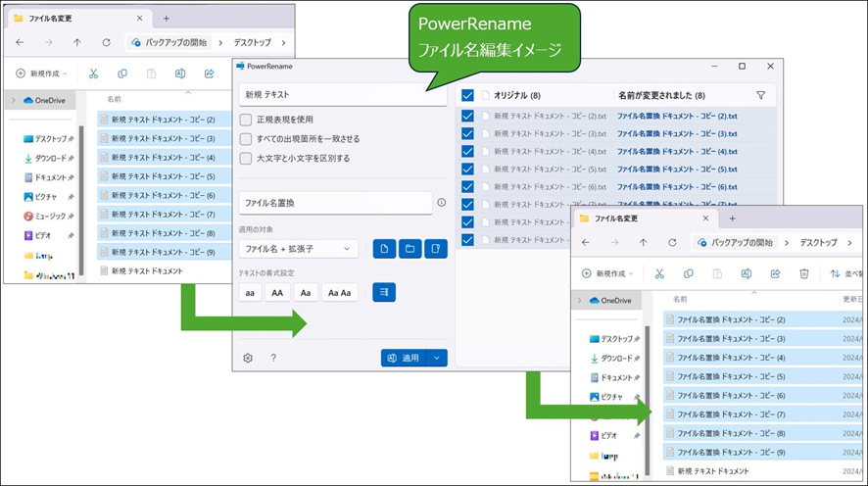Click Refresh icon in right Explorer window
868x486 pixels.
pyautogui.click(x=672, y=242)
